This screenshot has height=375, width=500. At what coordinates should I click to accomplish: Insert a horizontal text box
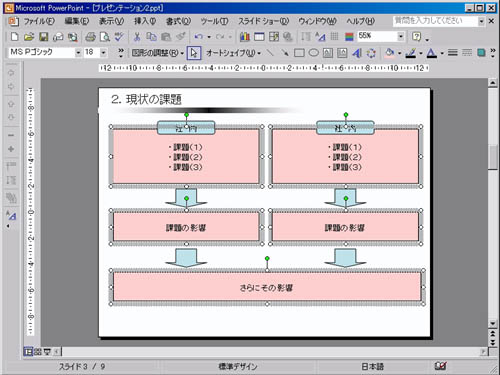coord(328,53)
